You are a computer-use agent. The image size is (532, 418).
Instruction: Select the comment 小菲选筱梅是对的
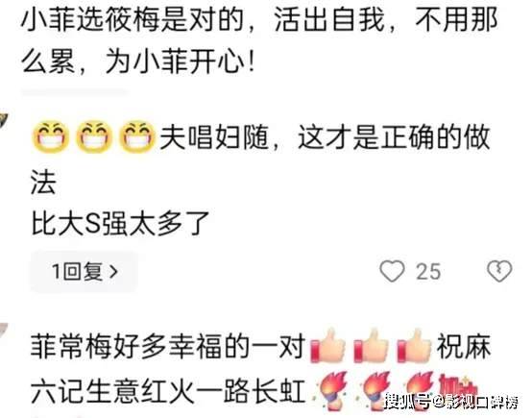click(259, 40)
